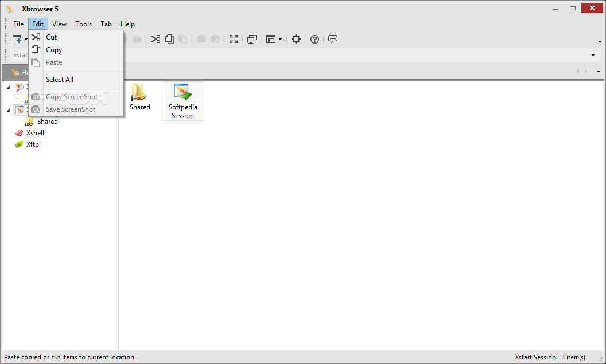Open the Tools menu
This screenshot has height=364, width=606.
point(83,24)
